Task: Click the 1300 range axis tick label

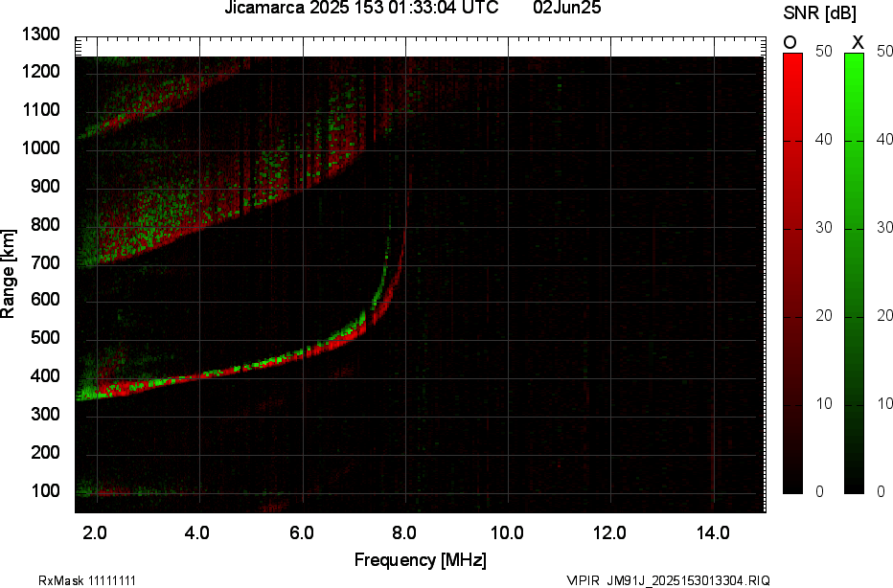Action: tap(41, 34)
